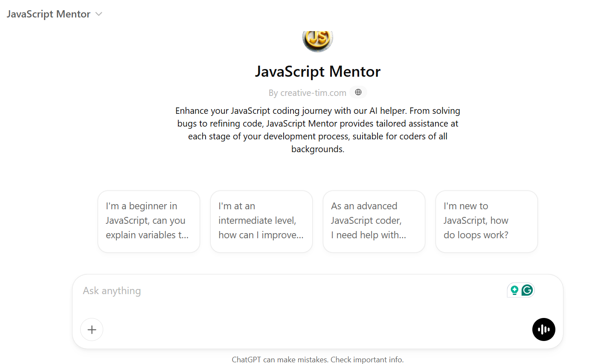Start voice mode with the black waveform icon
601x364 pixels.
(543, 329)
